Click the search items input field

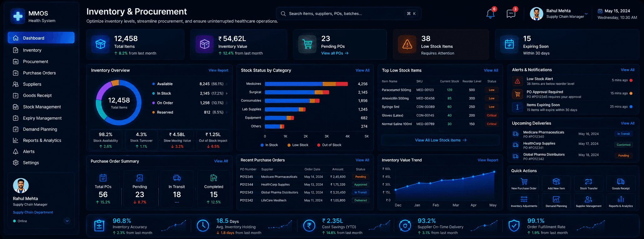click(349, 13)
